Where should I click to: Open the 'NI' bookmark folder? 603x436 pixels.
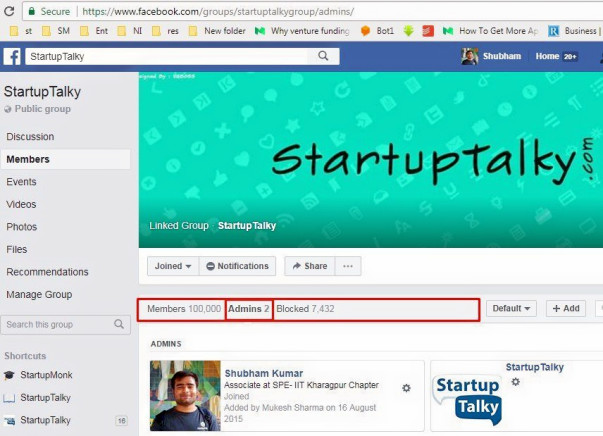click(x=130, y=31)
